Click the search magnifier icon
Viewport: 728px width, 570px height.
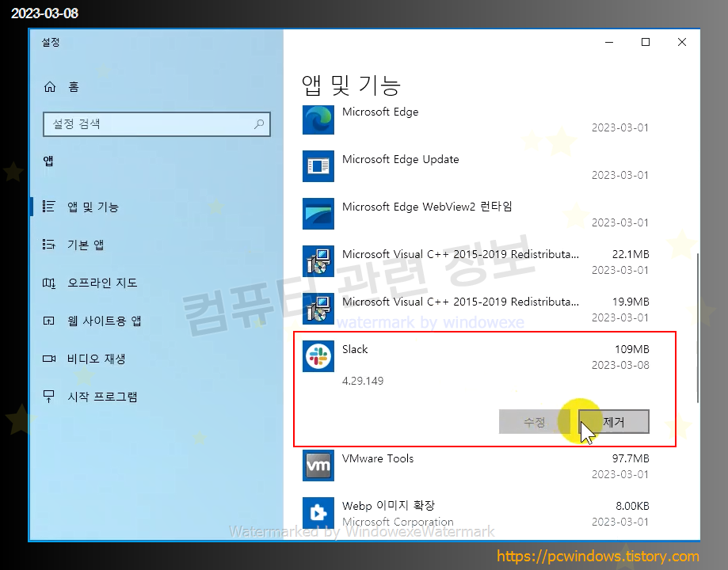pos(259,124)
